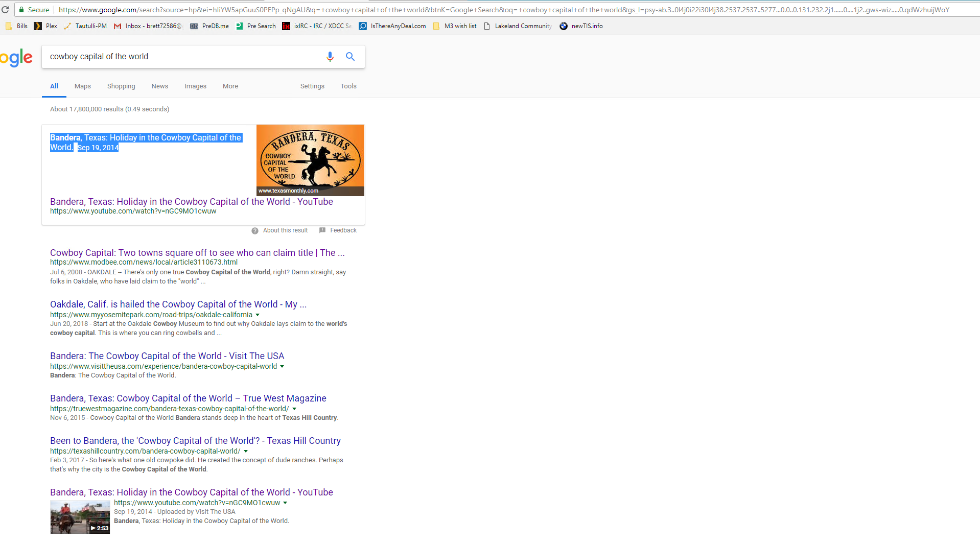The width and height of the screenshot is (980, 545).
Task: Open the newTIS.info bookmark
Action: click(581, 26)
